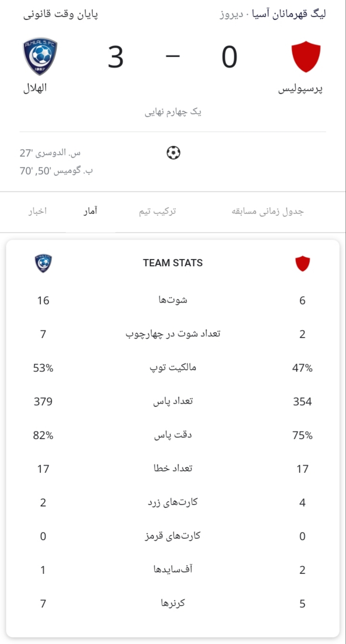Click the پرسپولیس team name
The image size is (346, 644).
301,90
